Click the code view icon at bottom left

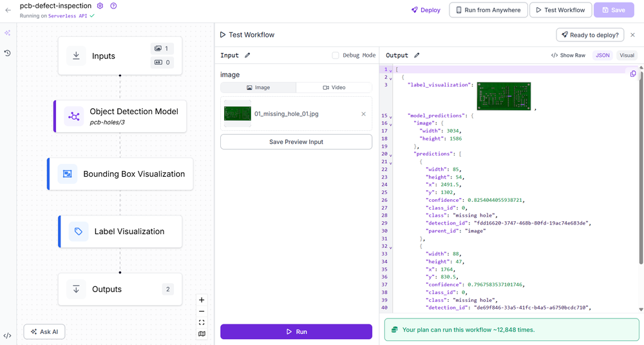tap(8, 335)
